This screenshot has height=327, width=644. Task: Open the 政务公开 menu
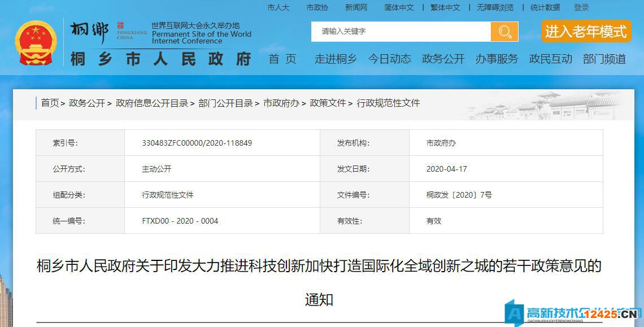(442, 59)
